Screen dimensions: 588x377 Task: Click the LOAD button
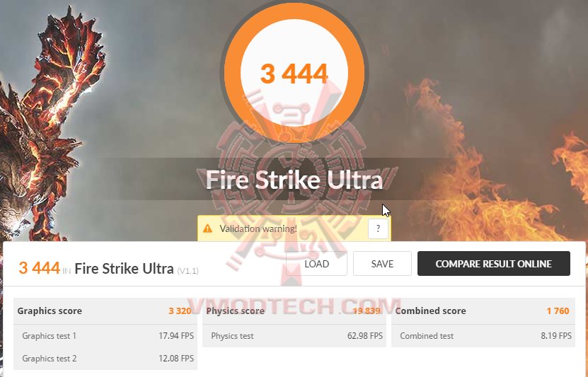tap(316, 264)
